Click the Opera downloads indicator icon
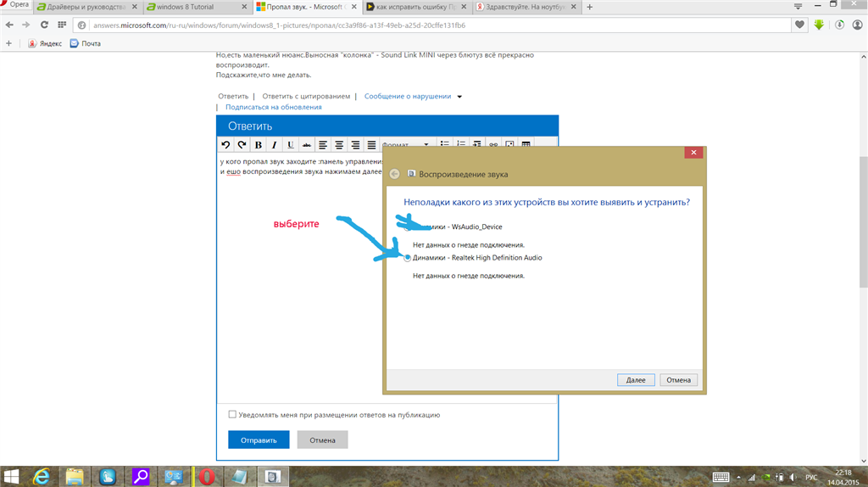 coord(840,25)
